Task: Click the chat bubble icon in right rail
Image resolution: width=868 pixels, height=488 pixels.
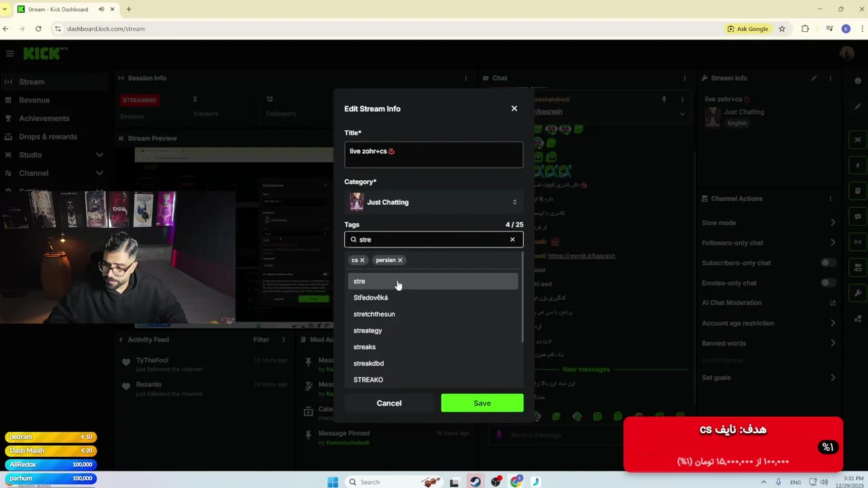Action: (858, 217)
